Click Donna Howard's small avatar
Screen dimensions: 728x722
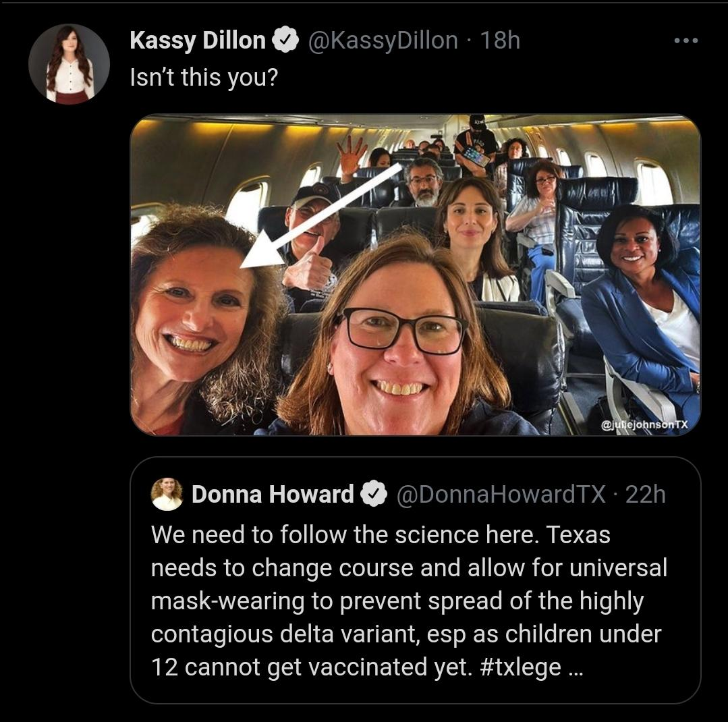pyautogui.click(x=167, y=494)
